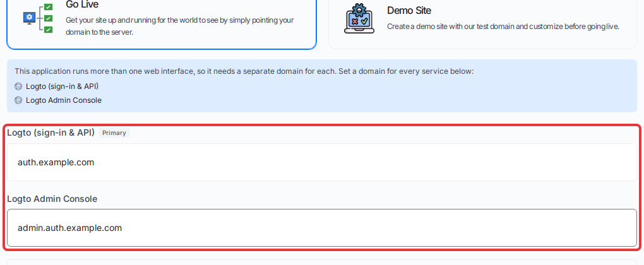Click Logto (sign-in & API) in info list
The image size is (644, 265).
[62, 86]
